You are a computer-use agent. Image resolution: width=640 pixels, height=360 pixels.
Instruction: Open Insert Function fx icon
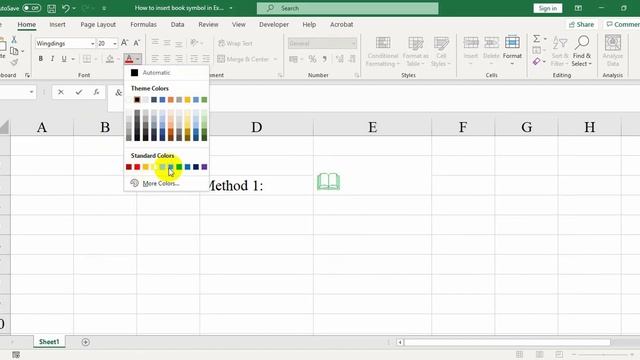[96, 92]
